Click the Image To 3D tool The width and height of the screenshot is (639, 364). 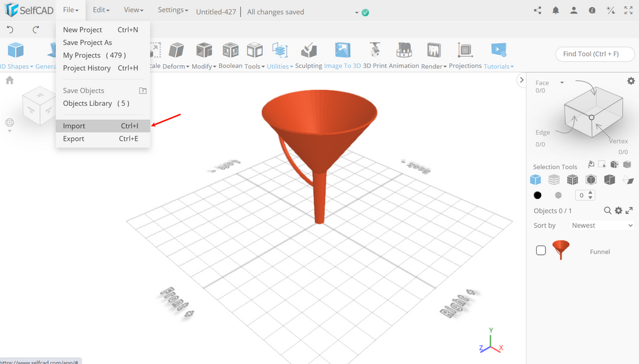coord(341,50)
